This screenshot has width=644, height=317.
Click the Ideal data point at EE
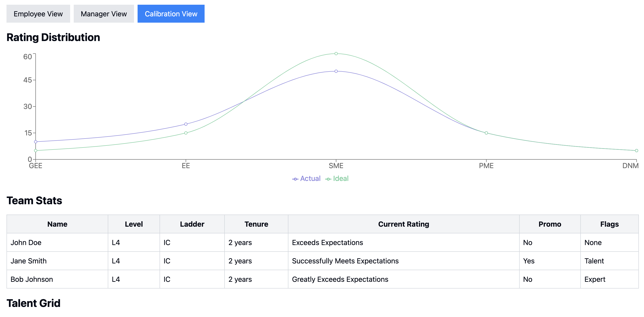tap(186, 133)
